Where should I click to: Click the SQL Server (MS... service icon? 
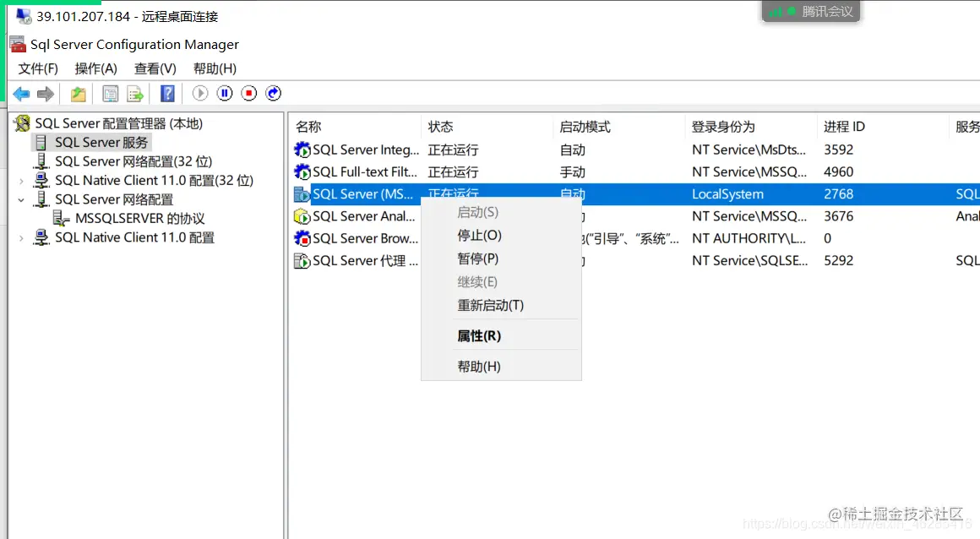pyautogui.click(x=302, y=193)
